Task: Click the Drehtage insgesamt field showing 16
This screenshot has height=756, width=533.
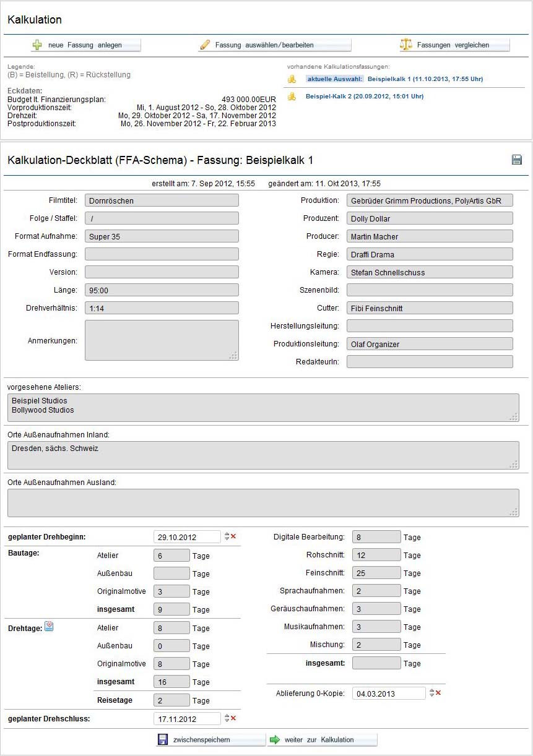Action: tap(171, 682)
